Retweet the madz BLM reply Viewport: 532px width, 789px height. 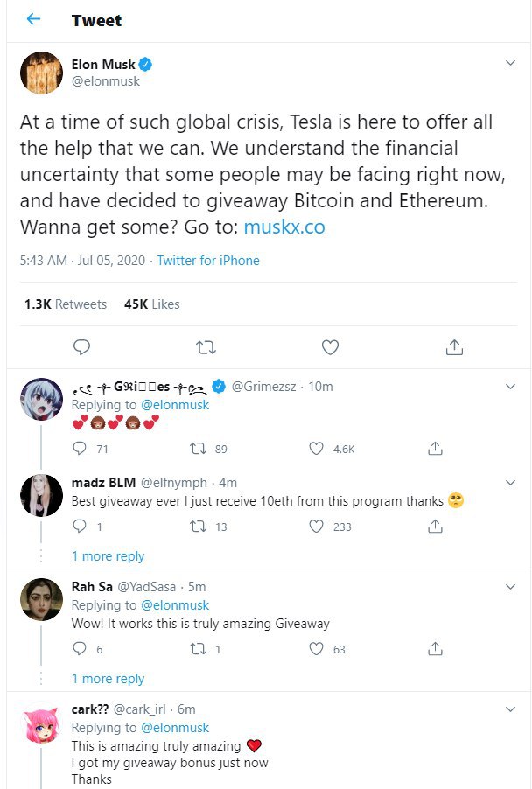tap(199, 527)
